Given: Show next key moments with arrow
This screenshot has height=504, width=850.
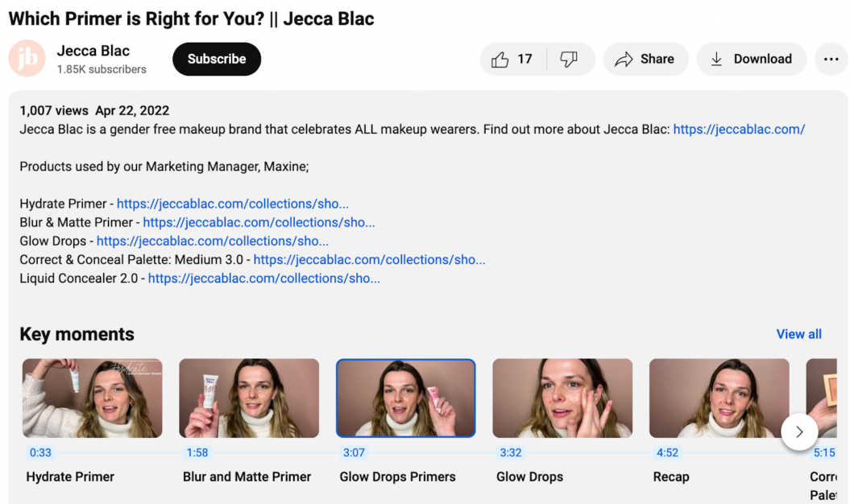Looking at the screenshot, I should pos(799,432).
